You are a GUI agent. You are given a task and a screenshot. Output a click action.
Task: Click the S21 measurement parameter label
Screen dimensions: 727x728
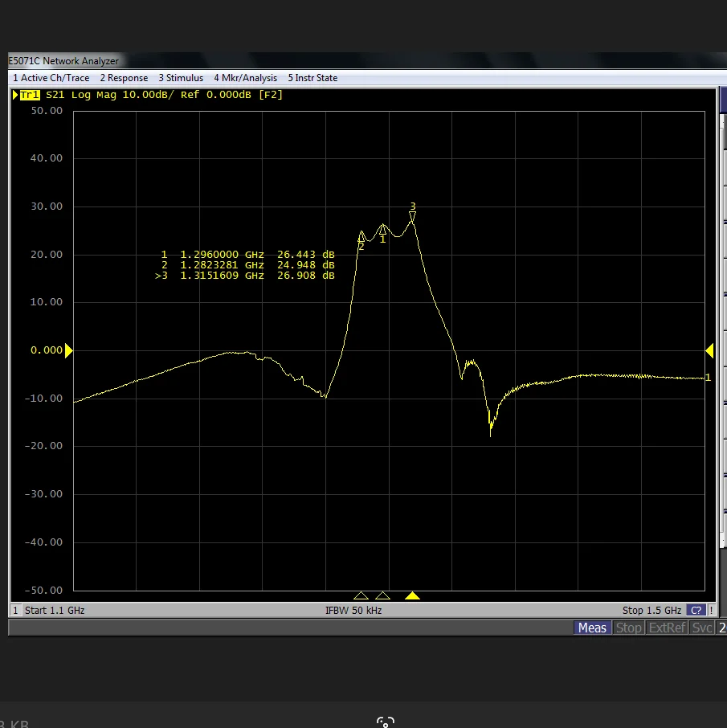(55, 95)
